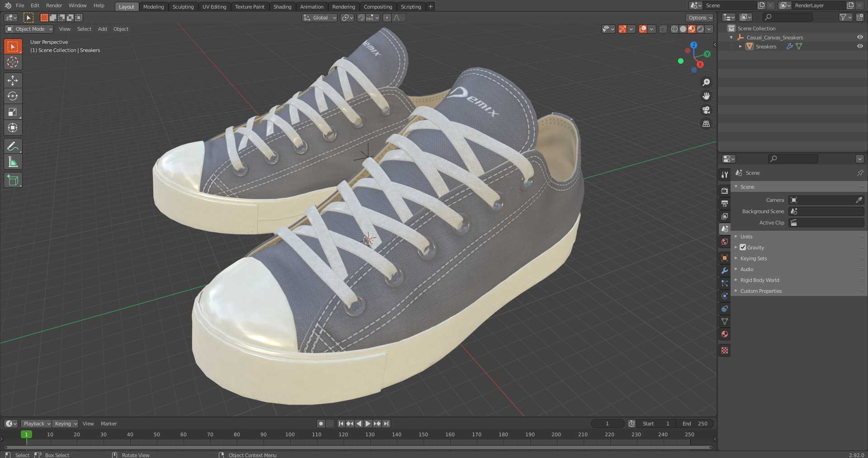This screenshot has width=868, height=458.
Task: Click the eyedropper in Camera field
Action: [859, 200]
